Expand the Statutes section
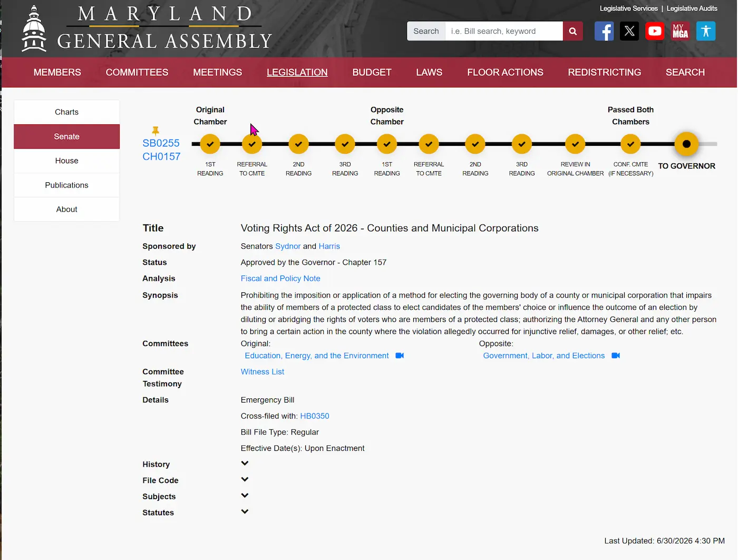The image size is (738, 560). [245, 512]
